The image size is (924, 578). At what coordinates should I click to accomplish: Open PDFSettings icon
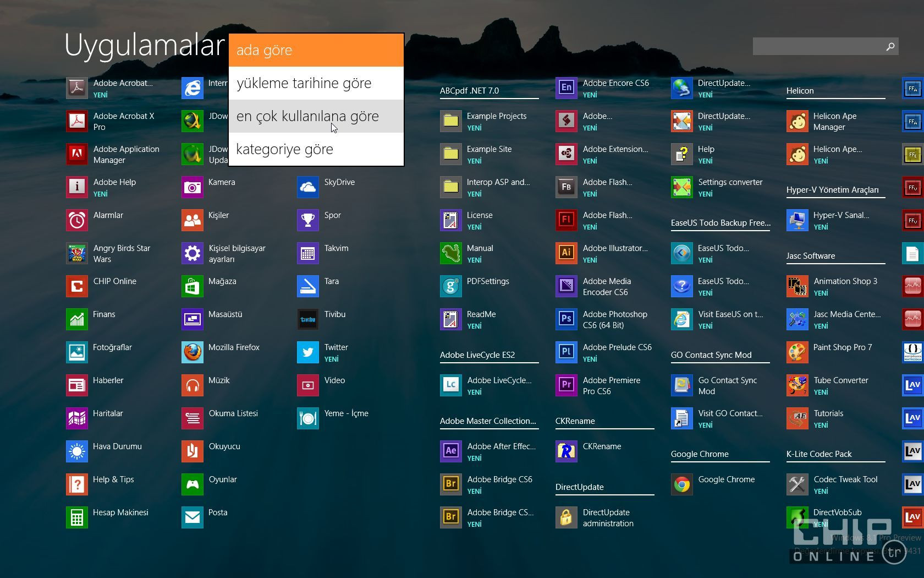tap(451, 286)
